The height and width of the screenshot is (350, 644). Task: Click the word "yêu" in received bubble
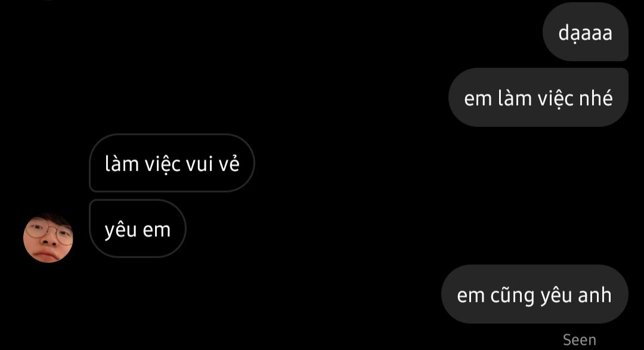click(120, 230)
